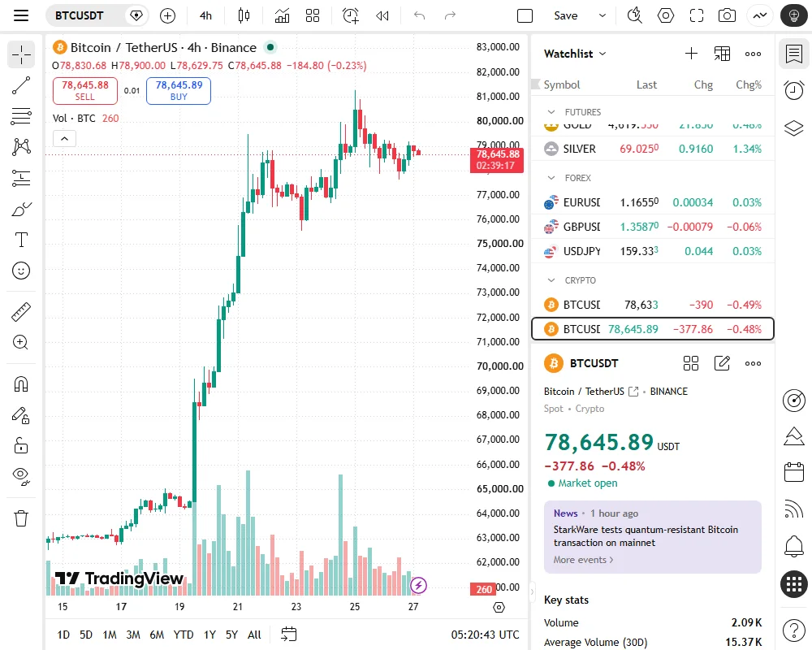The image size is (812, 650).
Task: Select the 6M time range
Action: coord(157,635)
